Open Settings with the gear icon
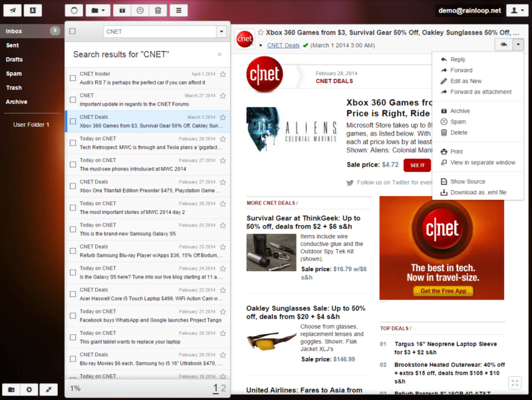The width and height of the screenshot is (532, 400). 29,391
